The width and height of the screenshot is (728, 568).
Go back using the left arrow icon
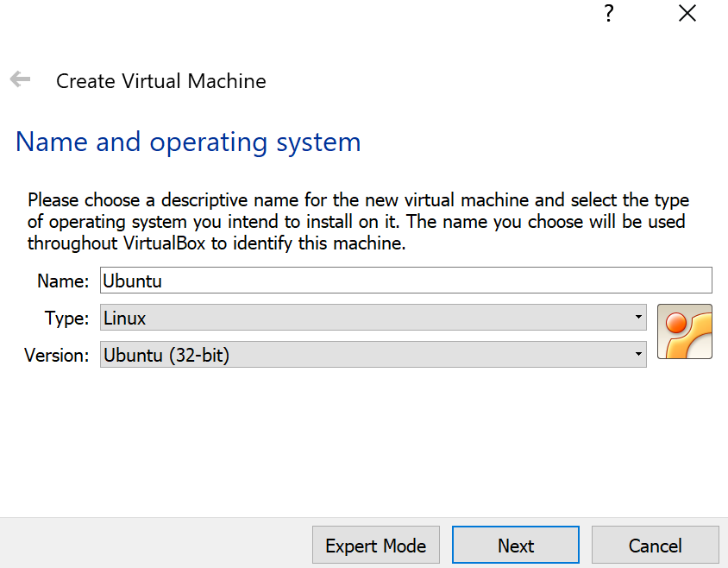pyautogui.click(x=20, y=79)
